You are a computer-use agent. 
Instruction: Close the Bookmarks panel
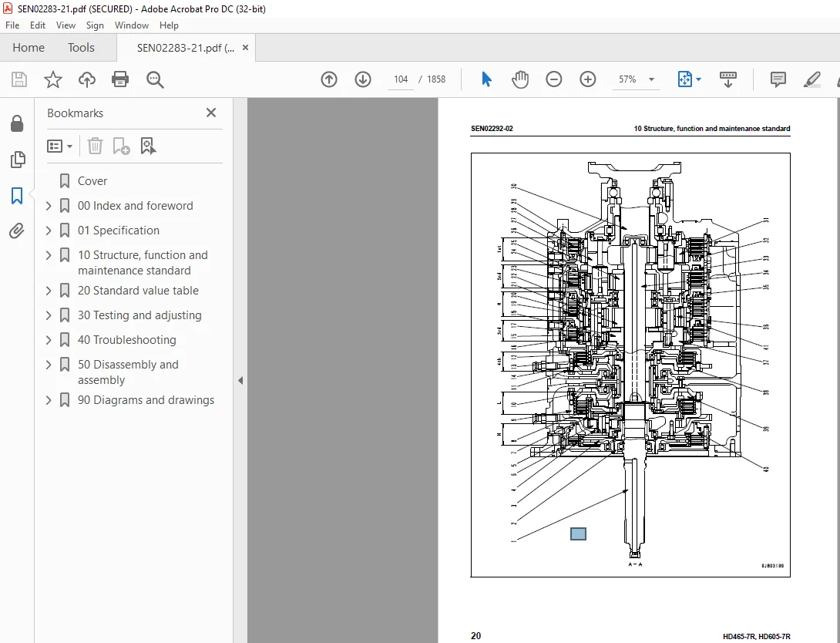(x=211, y=113)
